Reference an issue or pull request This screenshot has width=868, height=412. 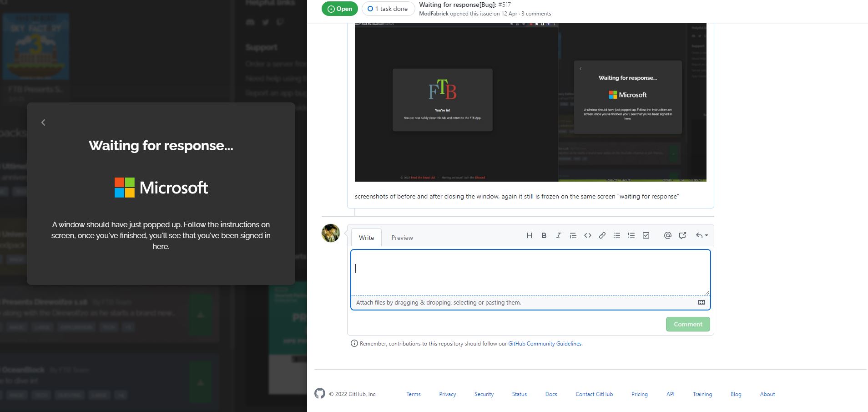point(682,235)
